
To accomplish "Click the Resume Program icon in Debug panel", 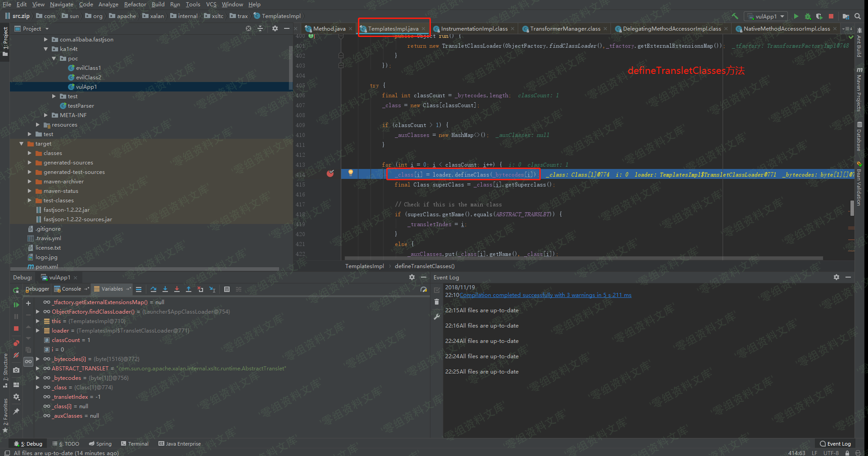I will [x=16, y=305].
